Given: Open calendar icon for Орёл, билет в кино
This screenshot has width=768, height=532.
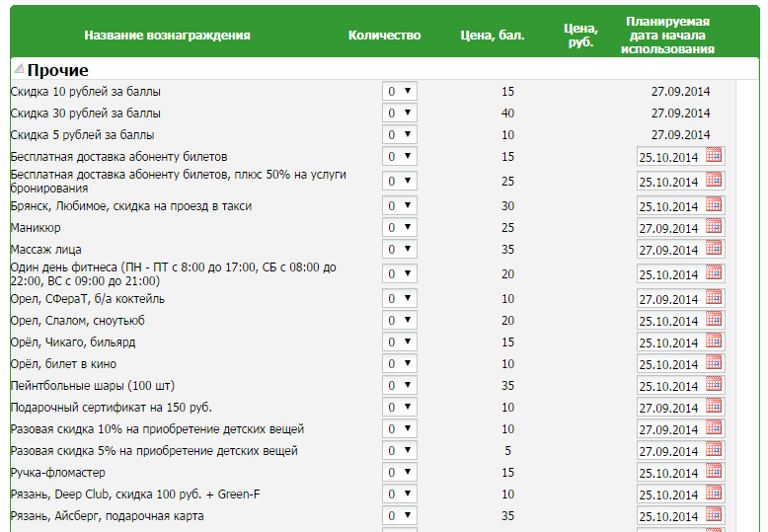Looking at the screenshot, I should click(714, 363).
